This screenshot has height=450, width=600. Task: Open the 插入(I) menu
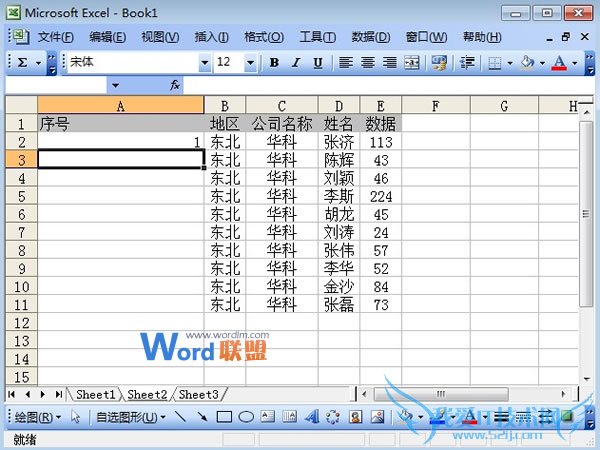(212, 37)
